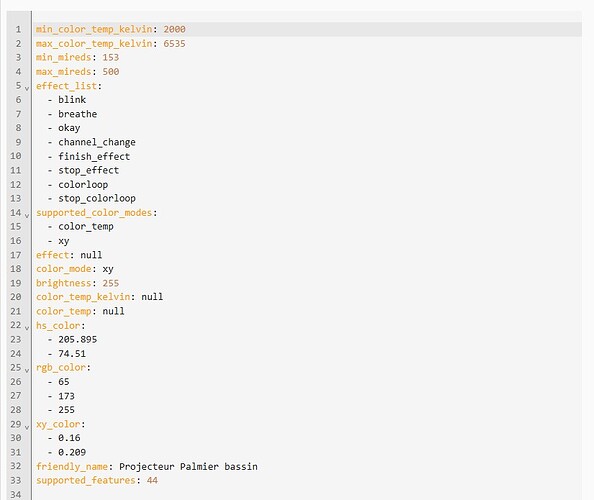
Task: Select the rgb value 65
Action: pos(64,382)
